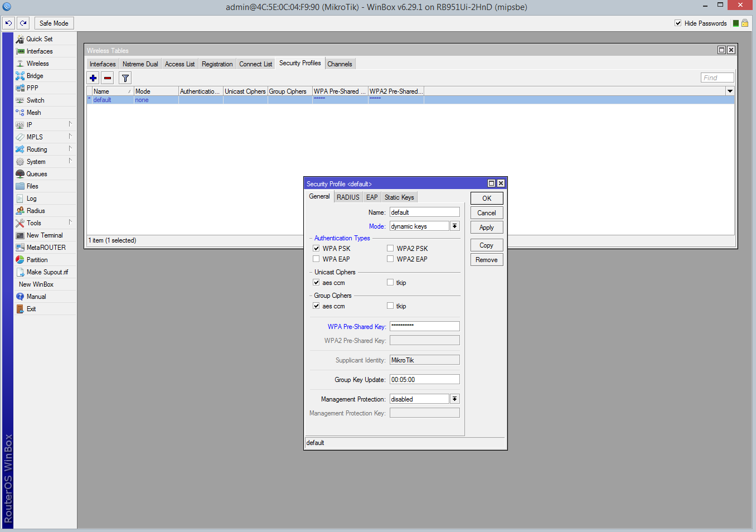Open the Queues sidebar icon

pyautogui.click(x=20, y=174)
